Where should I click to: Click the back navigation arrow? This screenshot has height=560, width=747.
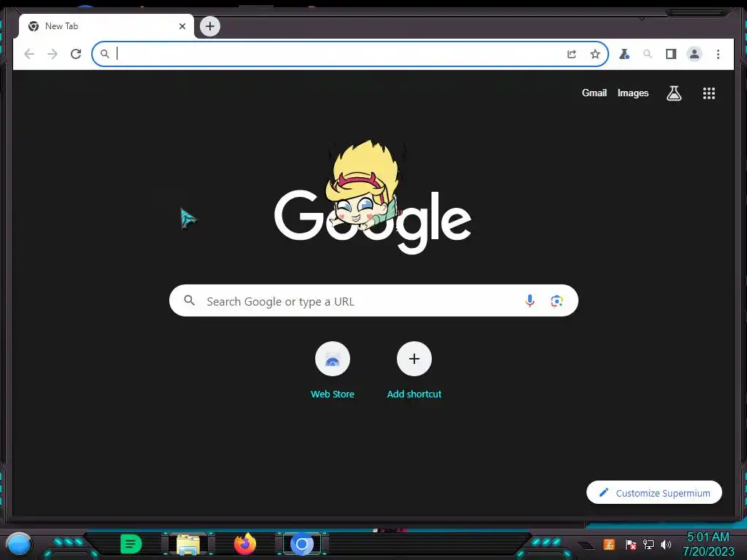pos(29,54)
